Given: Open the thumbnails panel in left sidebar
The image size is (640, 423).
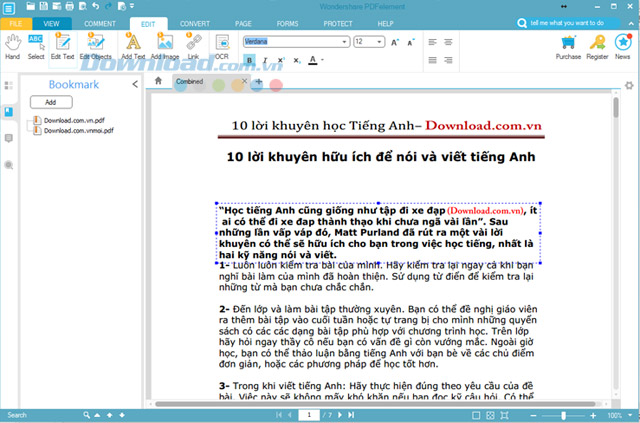Looking at the screenshot, I should tap(9, 85).
